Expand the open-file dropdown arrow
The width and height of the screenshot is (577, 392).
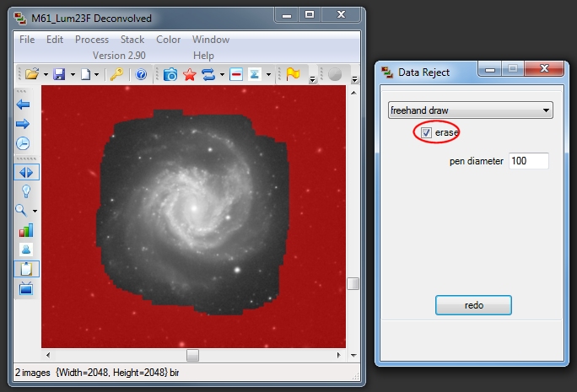46,75
